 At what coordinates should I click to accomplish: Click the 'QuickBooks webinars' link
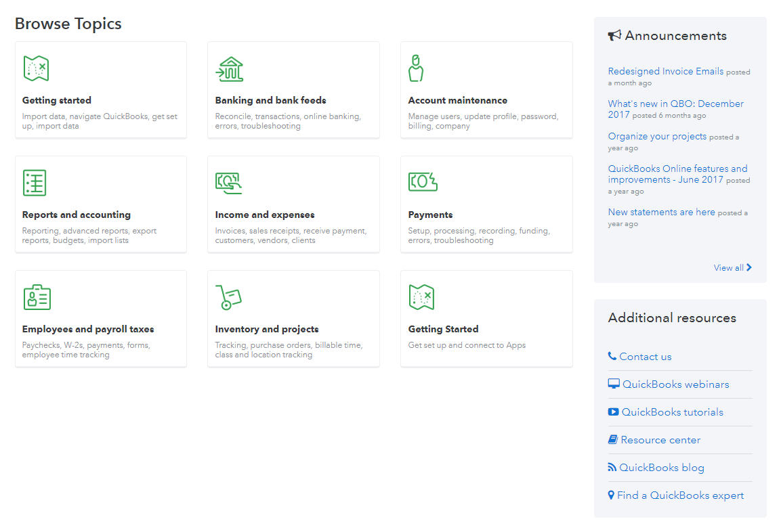[x=676, y=384]
